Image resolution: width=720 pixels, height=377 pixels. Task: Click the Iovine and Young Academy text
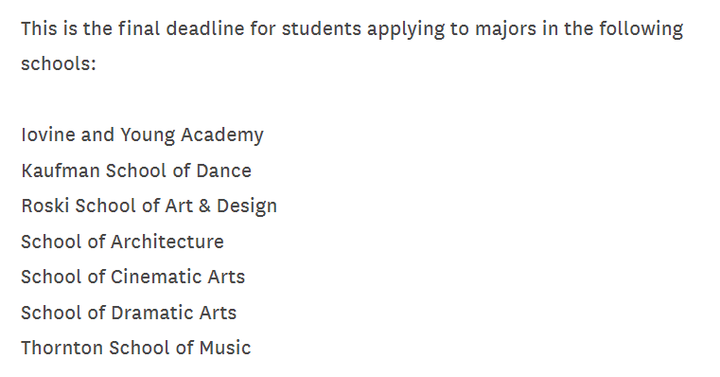click(x=142, y=135)
